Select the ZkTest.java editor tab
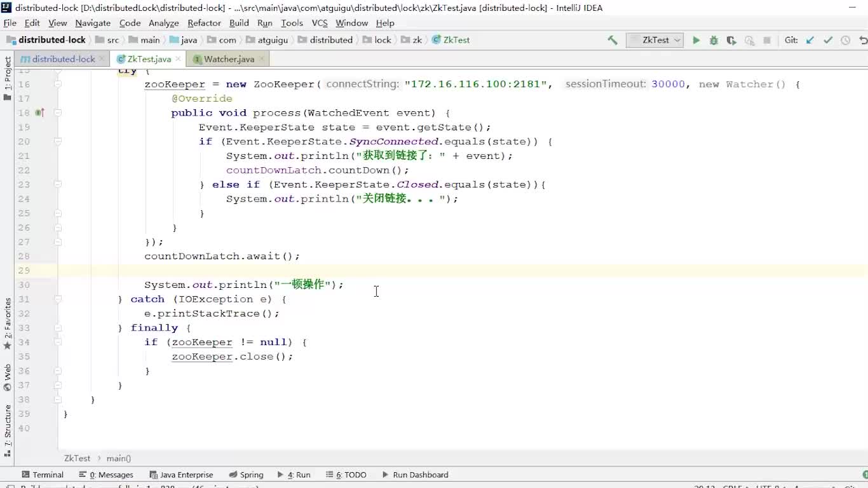This screenshot has width=868, height=488. (x=149, y=59)
